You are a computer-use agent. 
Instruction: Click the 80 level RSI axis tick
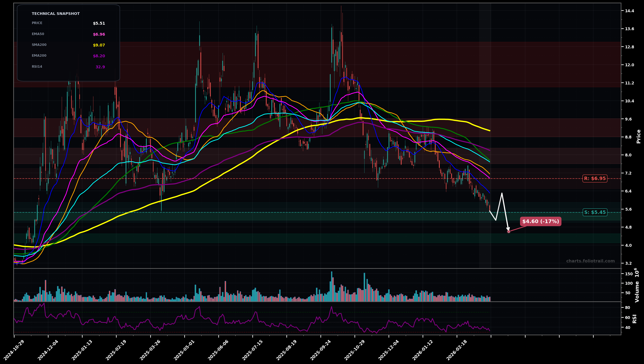pos(627,308)
